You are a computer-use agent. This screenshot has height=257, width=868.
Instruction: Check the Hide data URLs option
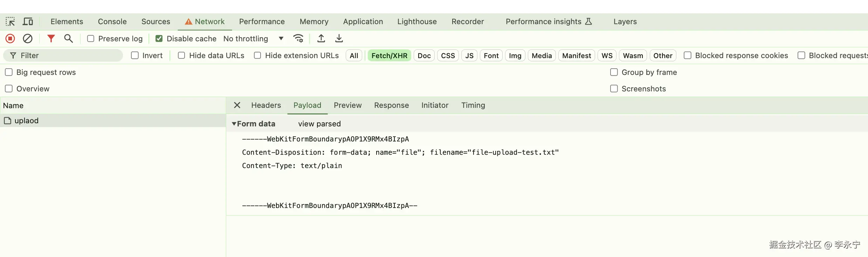click(181, 55)
